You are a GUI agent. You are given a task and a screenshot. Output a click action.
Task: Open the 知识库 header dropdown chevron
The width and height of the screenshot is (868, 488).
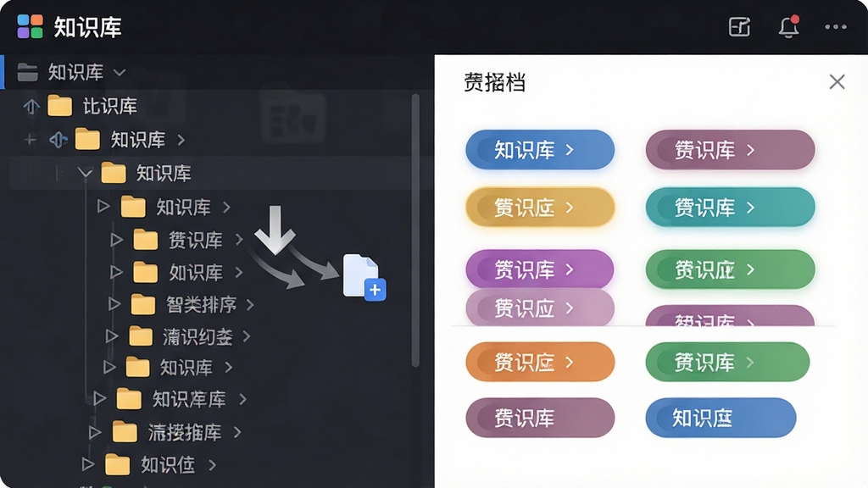coord(120,73)
